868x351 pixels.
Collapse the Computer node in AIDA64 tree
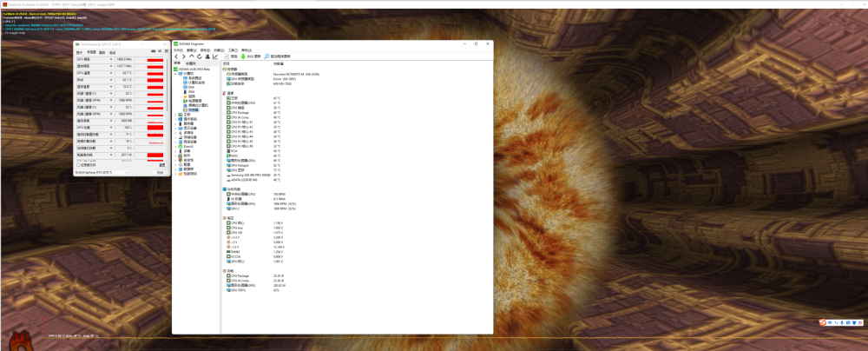175,74
